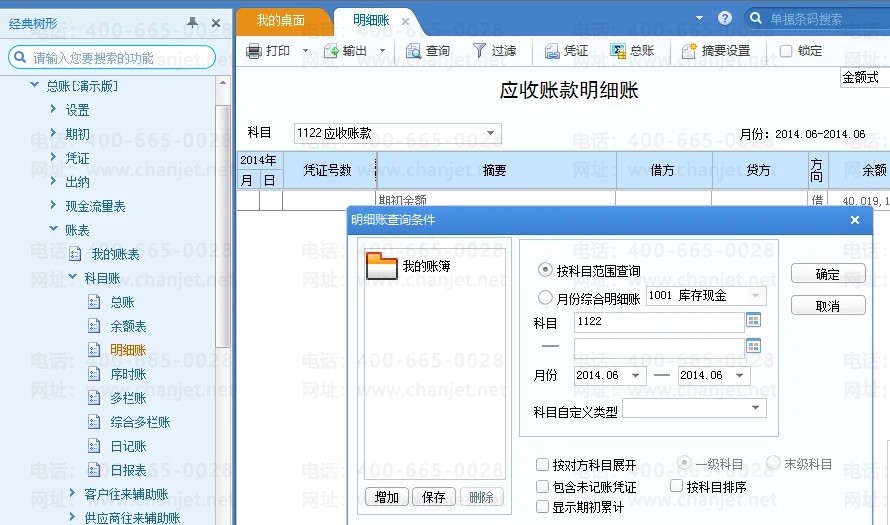Screen dimensions: 890x525
Task: Click the 删除 button
Action: (x=481, y=497)
